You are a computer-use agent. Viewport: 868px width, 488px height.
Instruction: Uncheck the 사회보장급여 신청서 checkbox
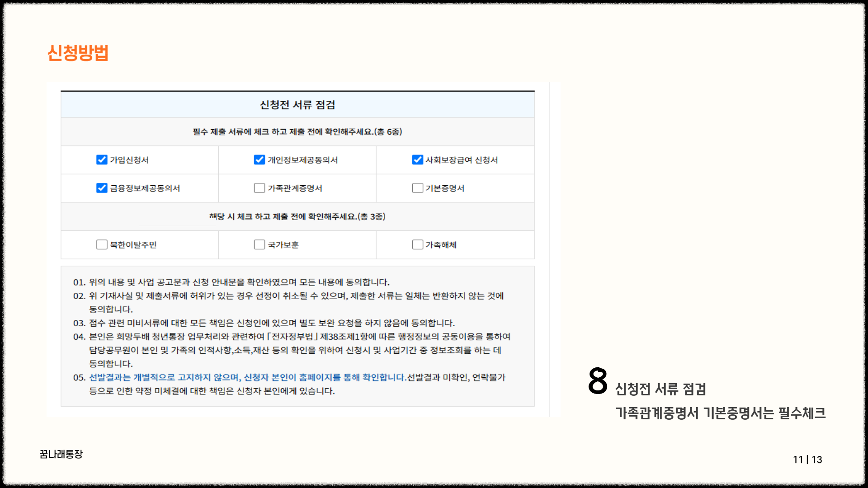[417, 160]
